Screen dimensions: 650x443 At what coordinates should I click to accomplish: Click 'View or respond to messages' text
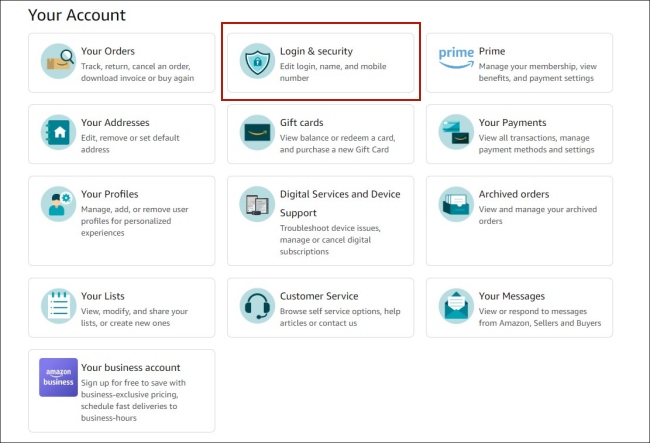(x=540, y=317)
